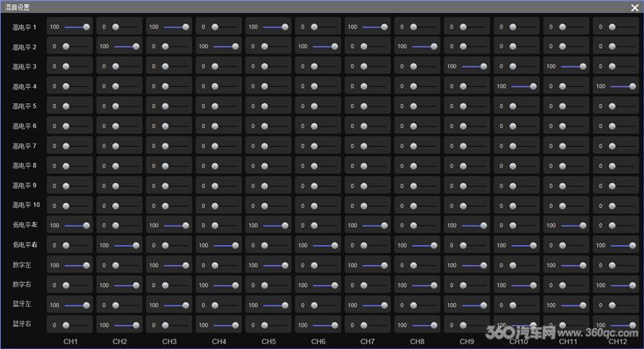
Task: Click the 高电平 3 slider in CH1 column
Action: coord(76,66)
